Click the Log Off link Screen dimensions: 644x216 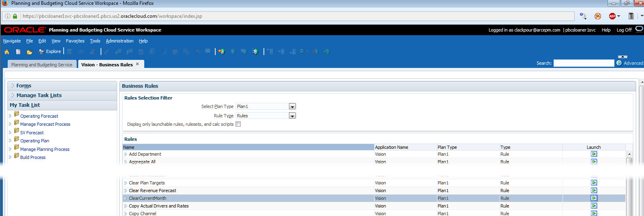pos(624,30)
